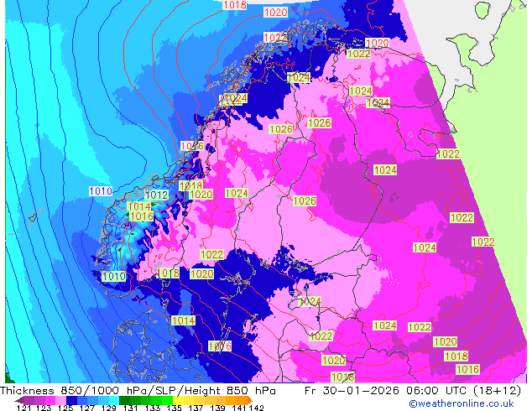The height and width of the screenshot is (411, 532).
Task: Click the legend value 139
Action: pos(217,408)
